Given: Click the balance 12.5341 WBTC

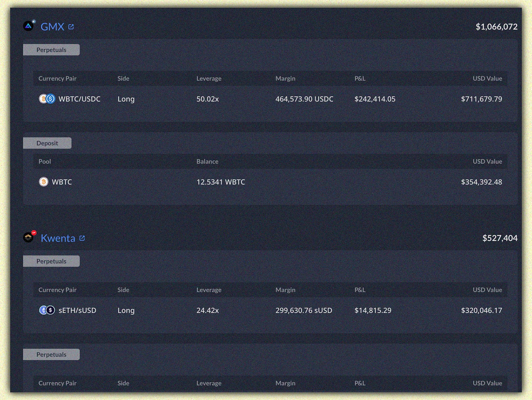Looking at the screenshot, I should tap(221, 182).
